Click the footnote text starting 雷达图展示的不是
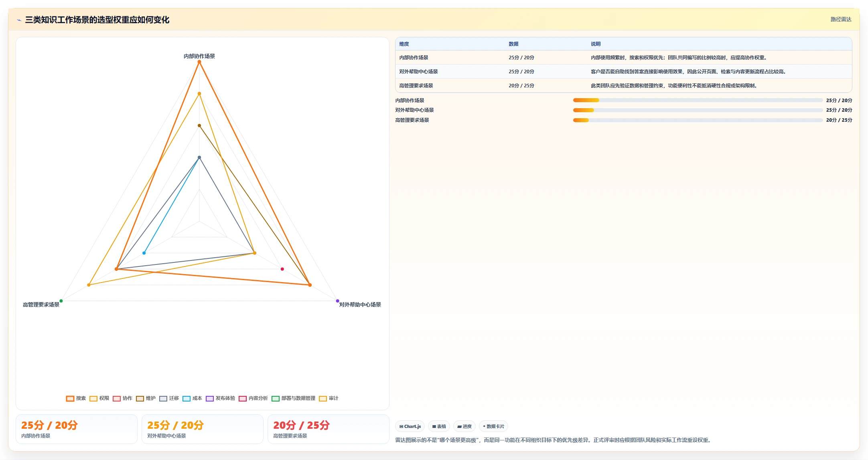 click(554, 440)
